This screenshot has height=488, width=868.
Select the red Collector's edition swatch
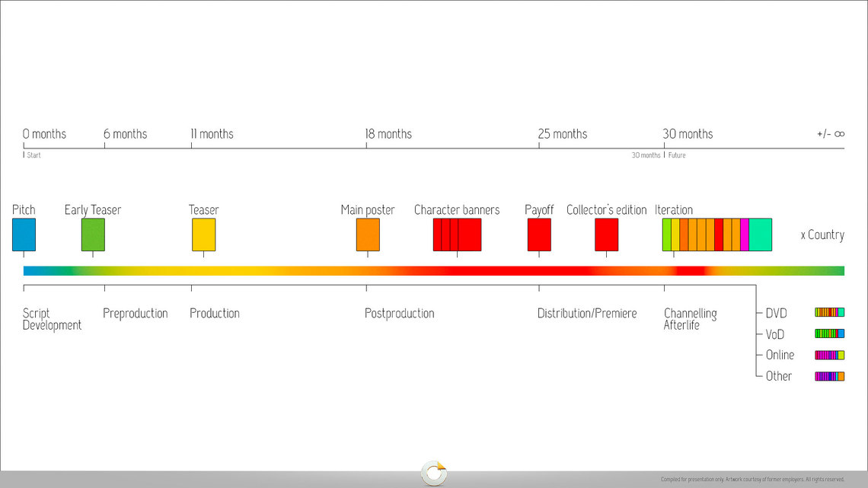pyautogui.click(x=607, y=234)
